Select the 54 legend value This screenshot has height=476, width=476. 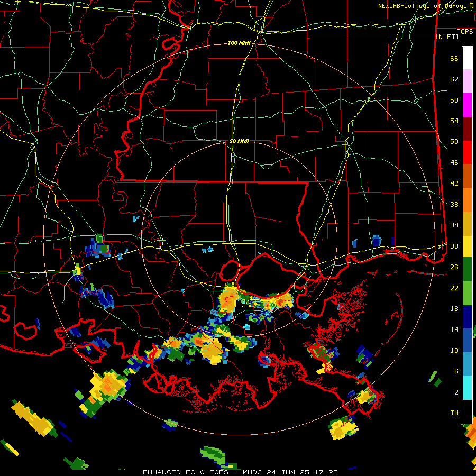[454, 121]
